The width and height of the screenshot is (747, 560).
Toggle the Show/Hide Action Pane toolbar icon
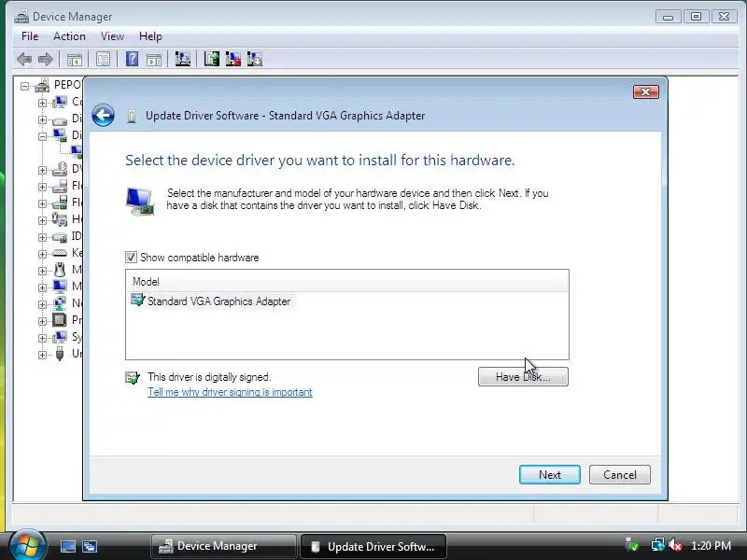pyautogui.click(x=154, y=60)
